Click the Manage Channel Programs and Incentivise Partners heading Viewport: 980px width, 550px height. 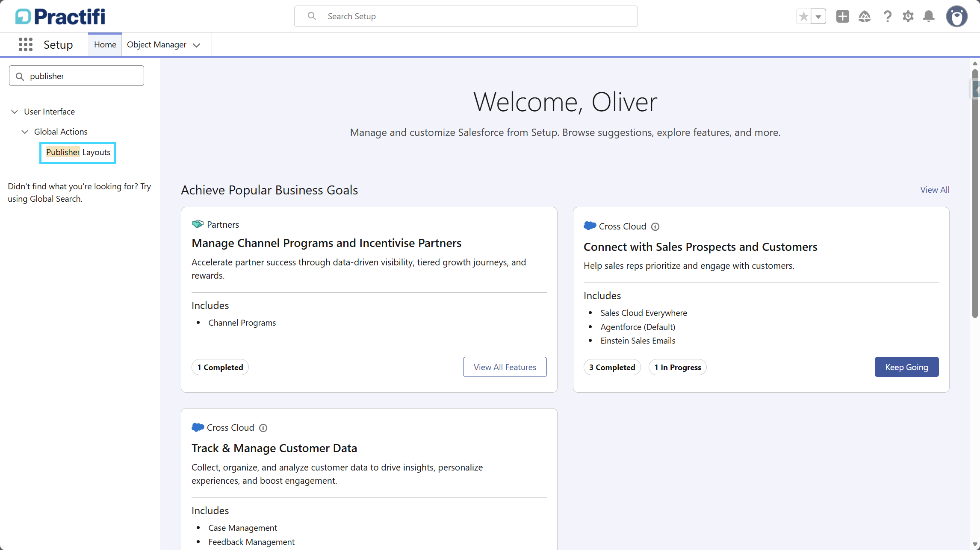pos(326,243)
